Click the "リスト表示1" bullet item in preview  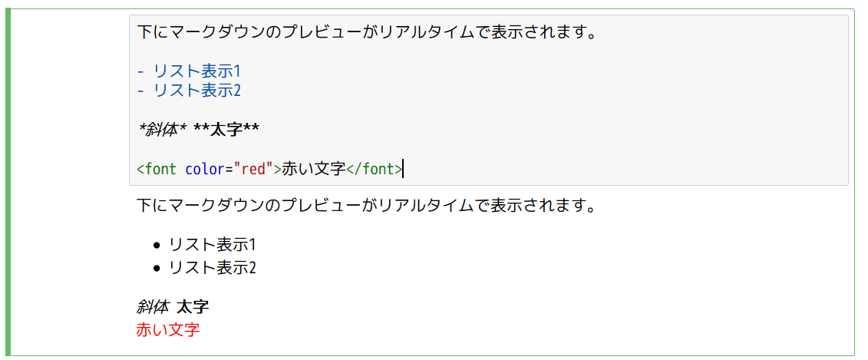[212, 245]
